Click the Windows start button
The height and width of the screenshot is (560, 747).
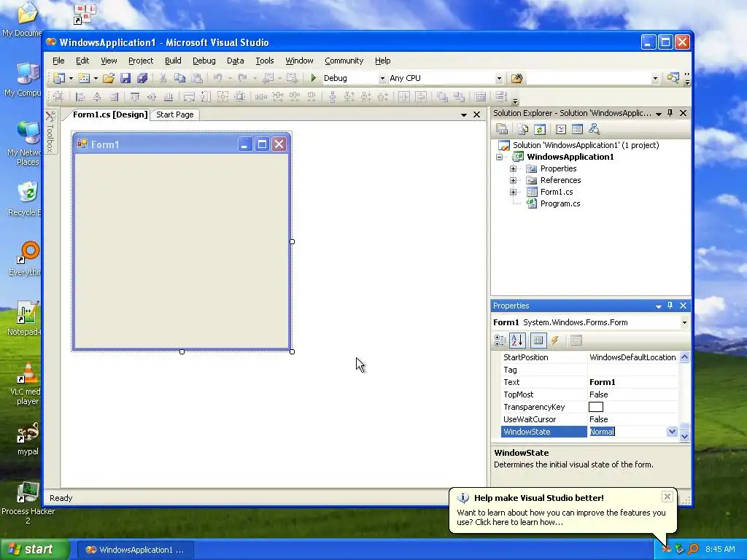[34, 549]
